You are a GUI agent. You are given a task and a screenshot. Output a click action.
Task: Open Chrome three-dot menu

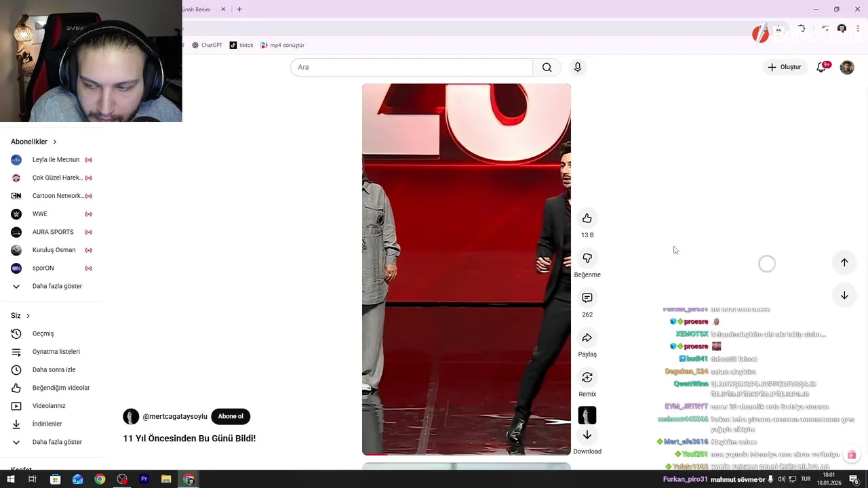[859, 28]
